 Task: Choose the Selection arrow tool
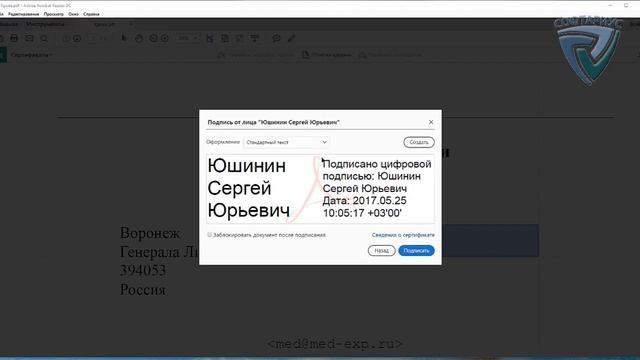pos(124,38)
